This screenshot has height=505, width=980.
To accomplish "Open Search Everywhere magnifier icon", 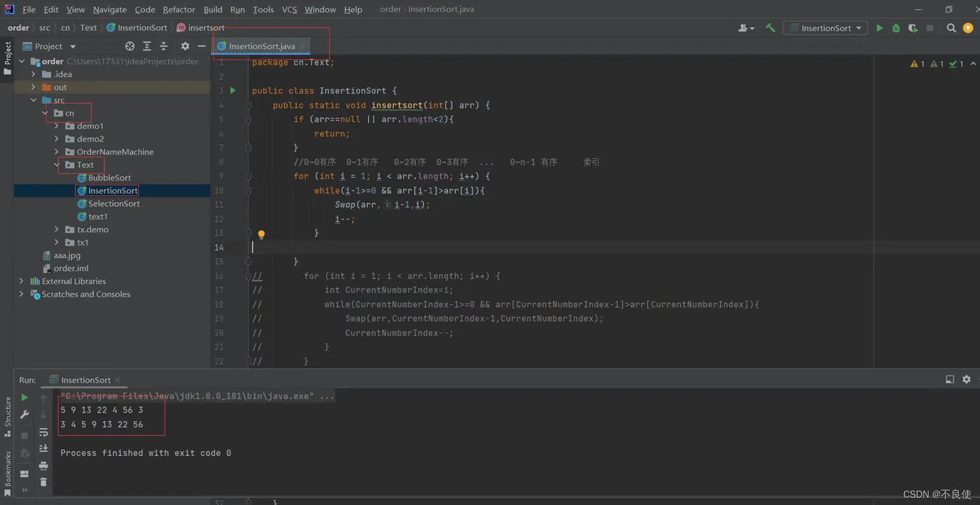I will [x=951, y=28].
